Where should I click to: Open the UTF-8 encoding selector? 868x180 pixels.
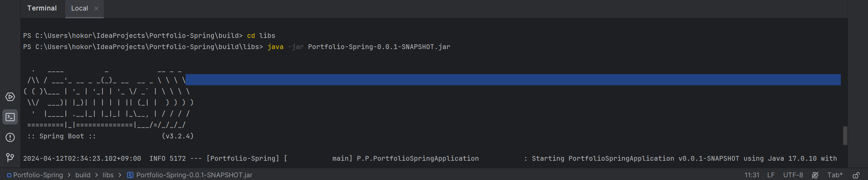pyautogui.click(x=793, y=175)
